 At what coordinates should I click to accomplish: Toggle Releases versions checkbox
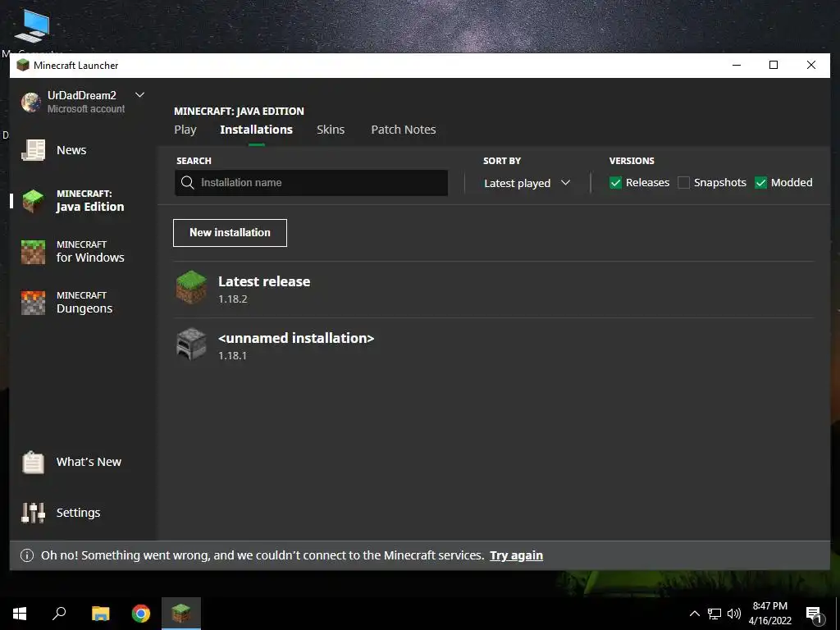click(615, 183)
